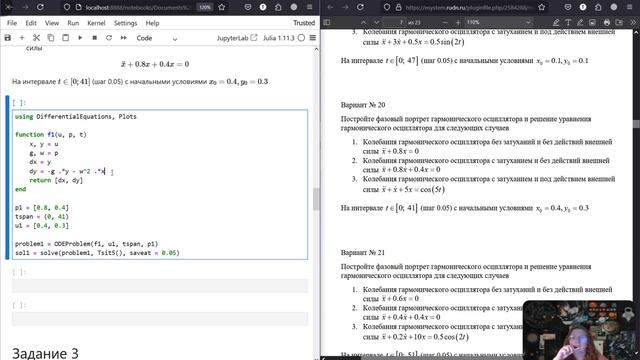Click the PDF vertical scrollbar thumb
The image size is (640, 360).
click(x=636, y=124)
